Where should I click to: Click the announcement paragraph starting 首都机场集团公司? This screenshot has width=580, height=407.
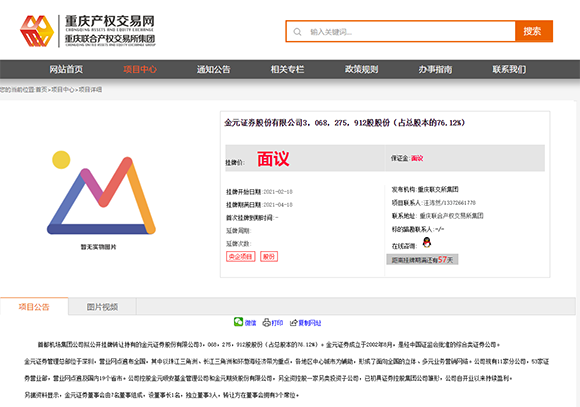coord(287,370)
